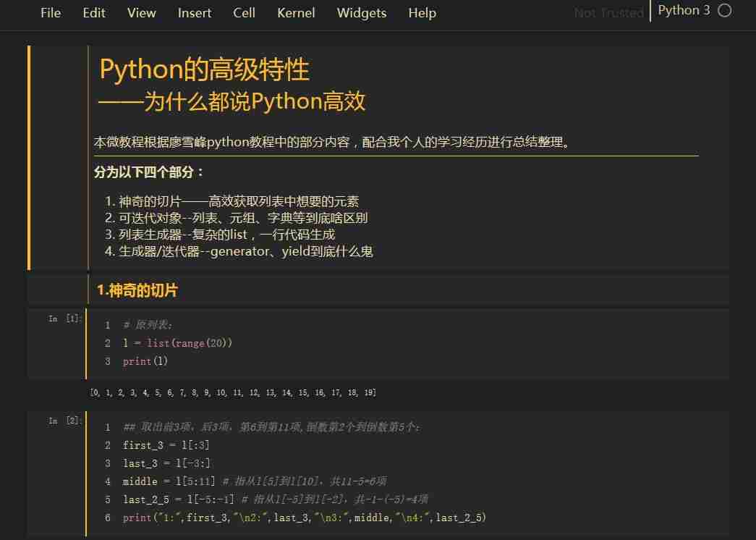The width and height of the screenshot is (756, 540).
Task: Open the Cell menu
Action: tap(244, 13)
